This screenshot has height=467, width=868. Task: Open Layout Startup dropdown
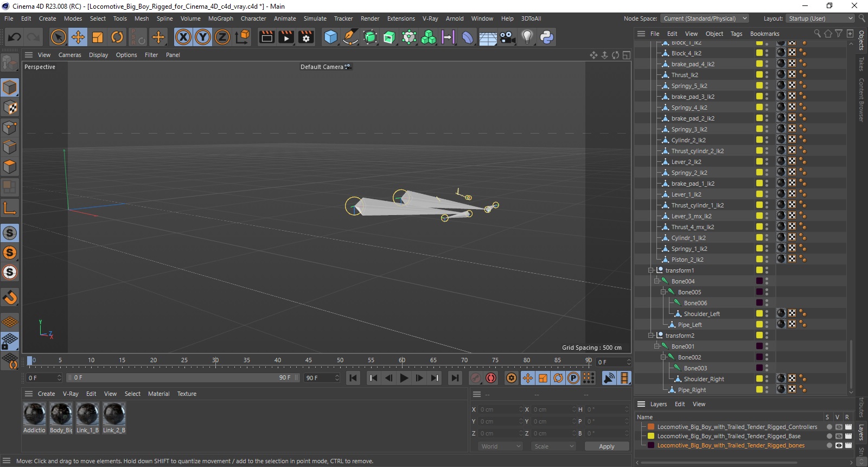pos(820,18)
